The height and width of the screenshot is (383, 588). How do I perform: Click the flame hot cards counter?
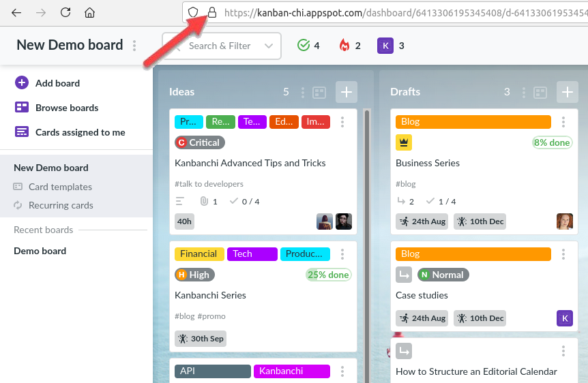(349, 46)
